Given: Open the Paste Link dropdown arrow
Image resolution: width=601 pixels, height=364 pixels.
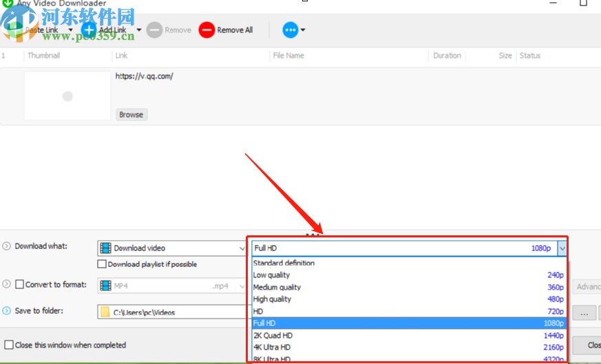Looking at the screenshot, I should [x=70, y=30].
